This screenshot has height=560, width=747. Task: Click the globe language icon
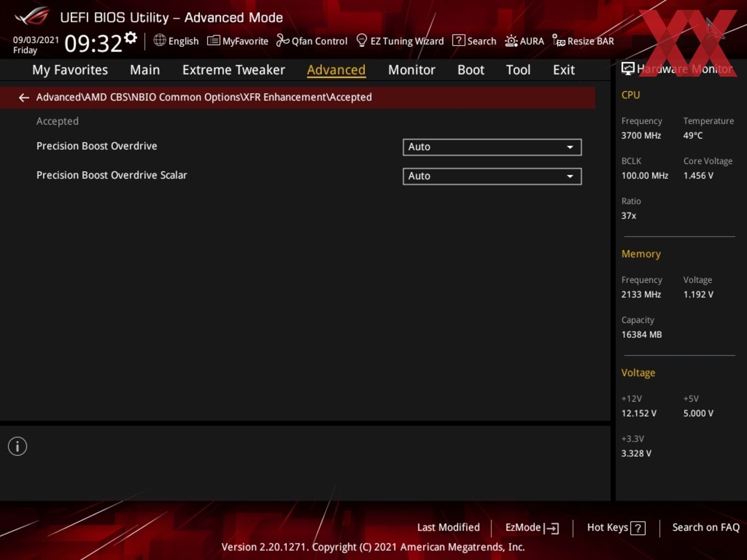point(159,40)
